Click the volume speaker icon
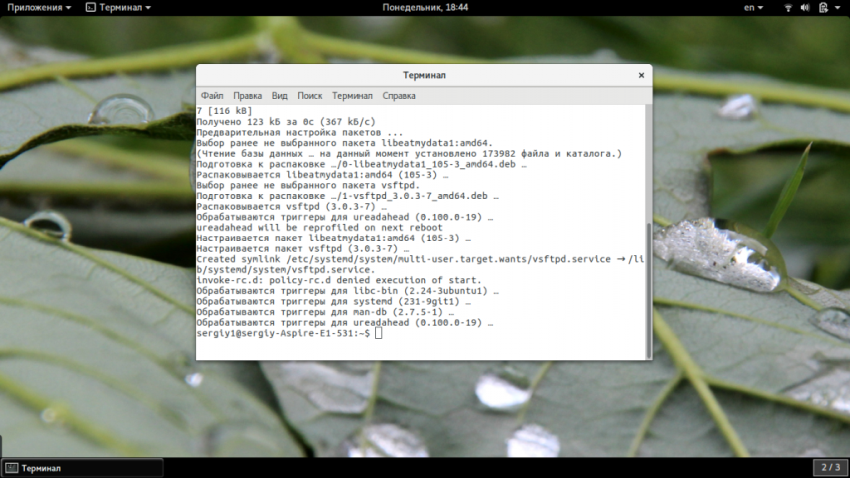Screen dimensions: 850x478 [806, 7]
